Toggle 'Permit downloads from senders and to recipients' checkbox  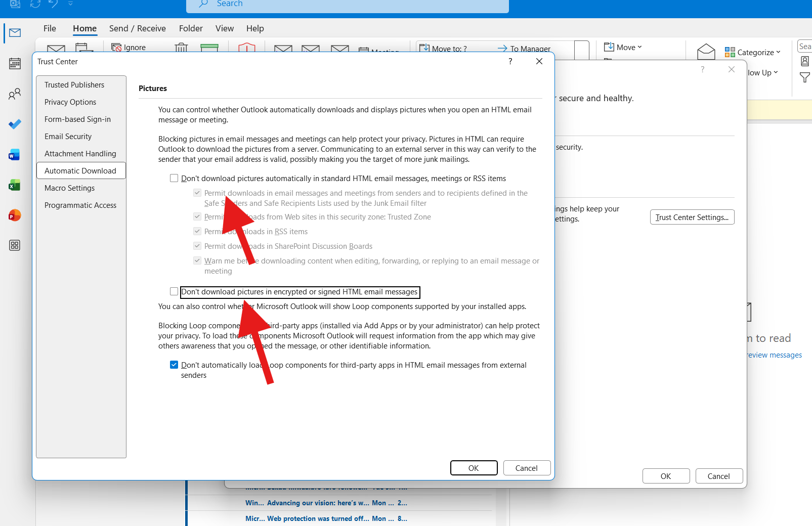point(197,193)
